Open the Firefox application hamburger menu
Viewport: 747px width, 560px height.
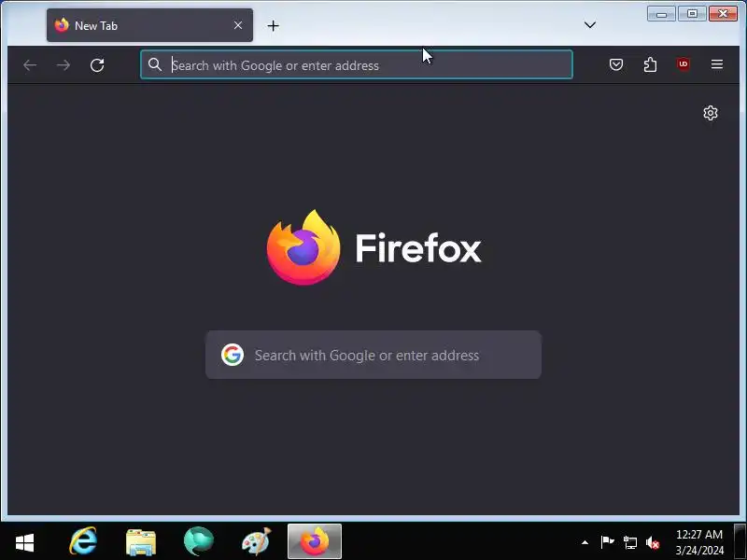pos(717,64)
